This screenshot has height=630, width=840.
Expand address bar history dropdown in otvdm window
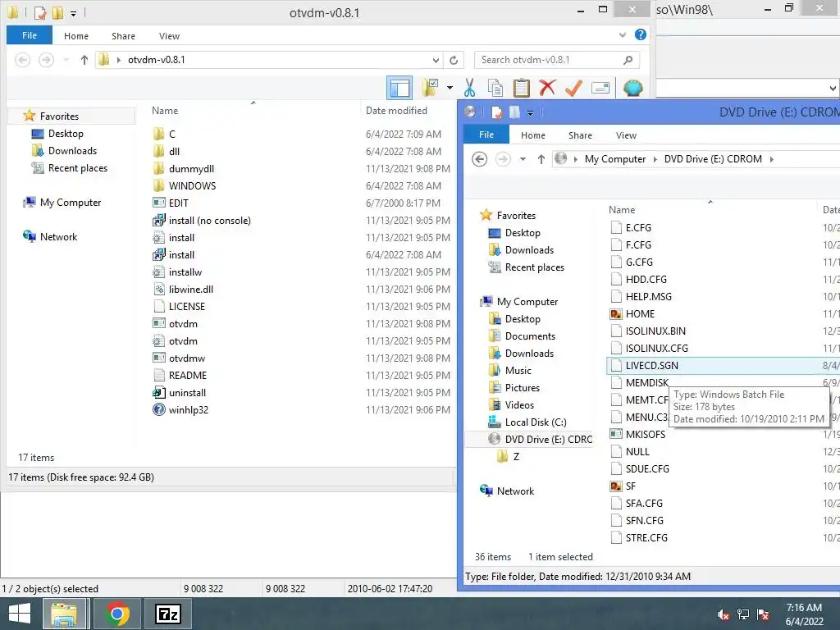pos(436,60)
